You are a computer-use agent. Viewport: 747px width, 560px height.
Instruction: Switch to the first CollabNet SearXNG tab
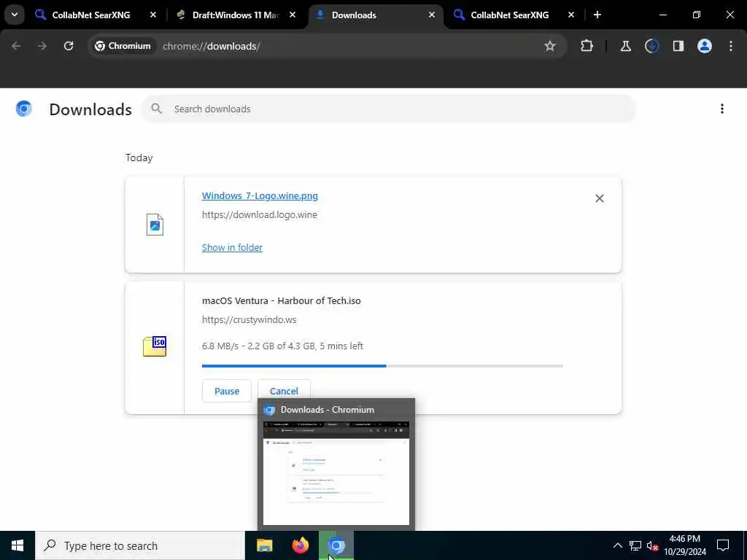(91, 15)
